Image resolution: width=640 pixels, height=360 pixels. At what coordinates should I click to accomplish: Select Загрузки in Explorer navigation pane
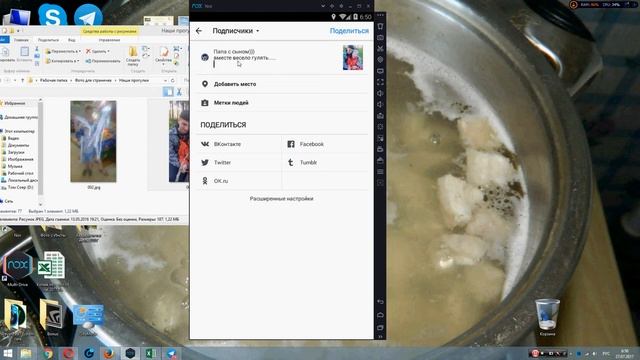16,152
